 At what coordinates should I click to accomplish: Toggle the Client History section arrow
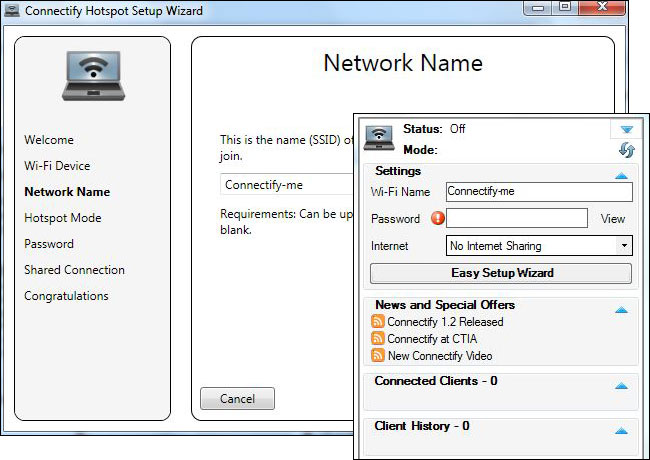pyautogui.click(x=621, y=431)
